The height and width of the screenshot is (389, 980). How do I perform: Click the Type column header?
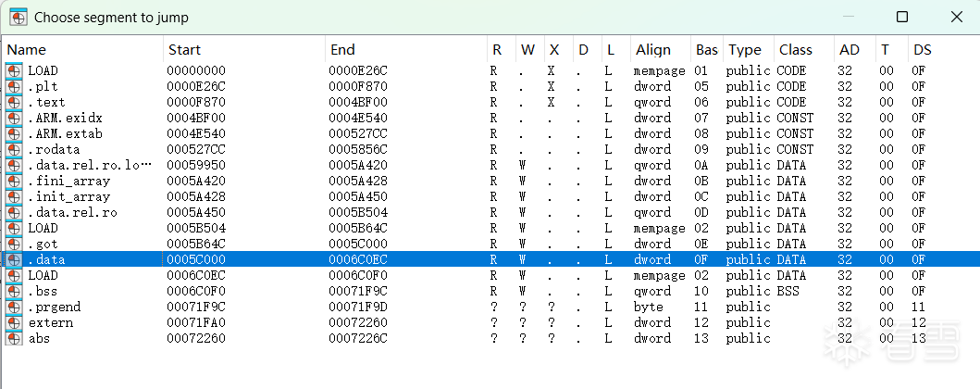pos(746,49)
